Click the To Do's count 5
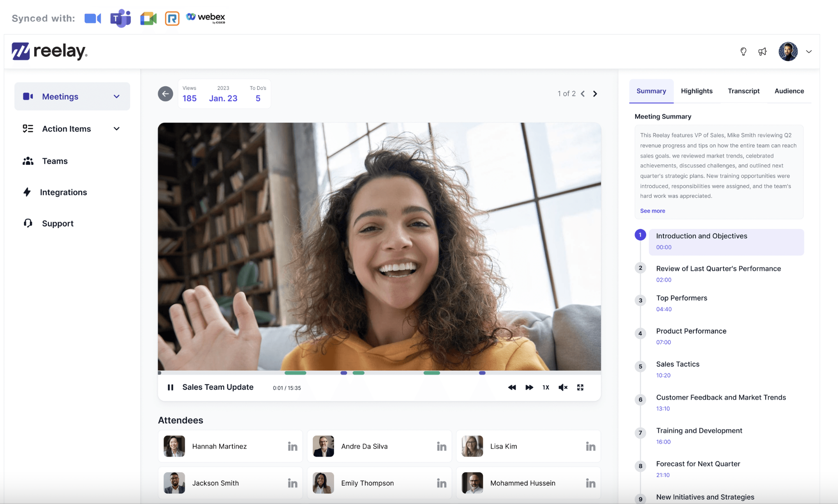The width and height of the screenshot is (838, 504). 258,98
